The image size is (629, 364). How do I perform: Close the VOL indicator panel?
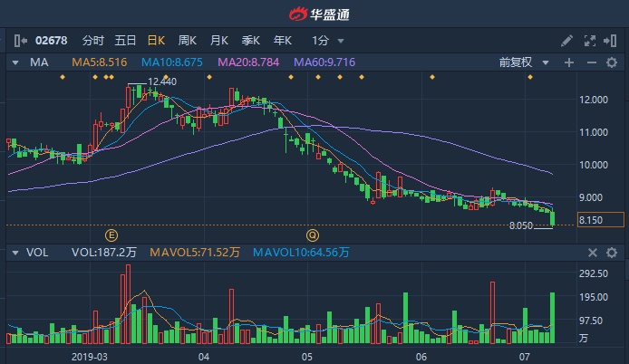(x=592, y=254)
